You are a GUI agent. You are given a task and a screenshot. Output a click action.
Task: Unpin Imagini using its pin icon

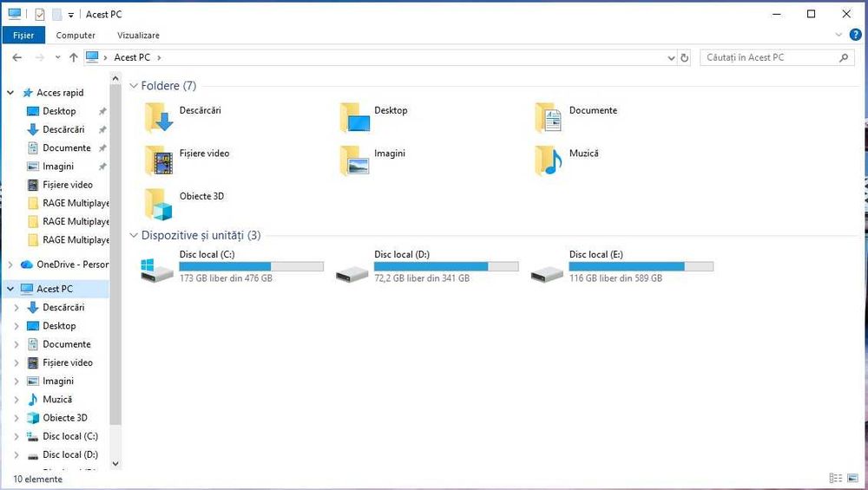tap(102, 167)
